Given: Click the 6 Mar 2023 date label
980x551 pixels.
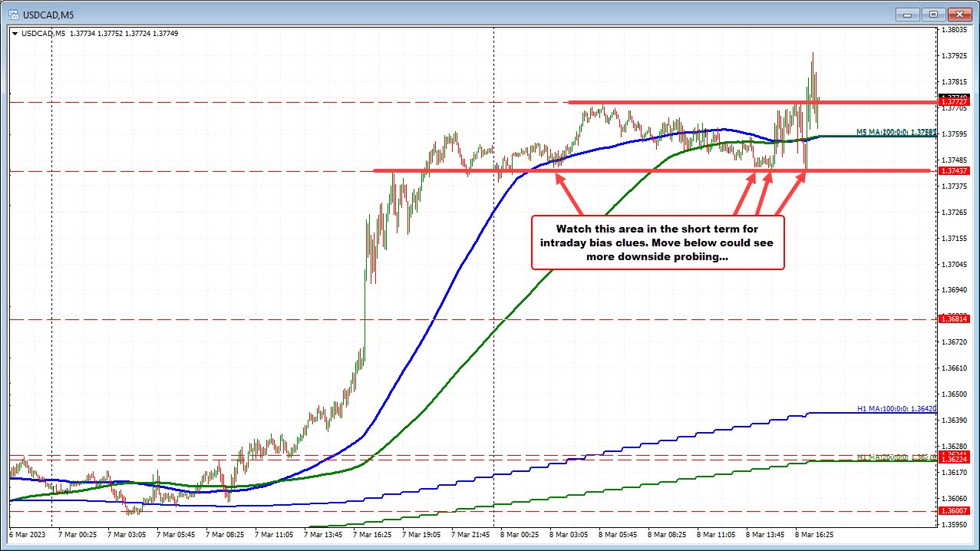Looking at the screenshot, I should 28,533.
